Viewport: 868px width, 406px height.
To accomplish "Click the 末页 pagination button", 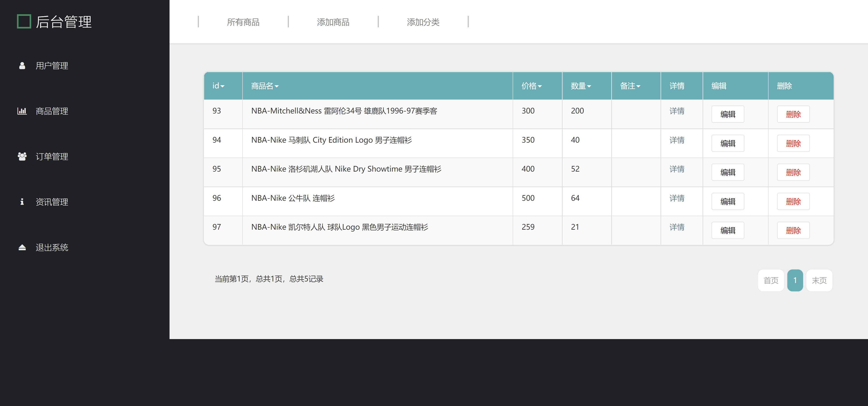I will click(819, 280).
